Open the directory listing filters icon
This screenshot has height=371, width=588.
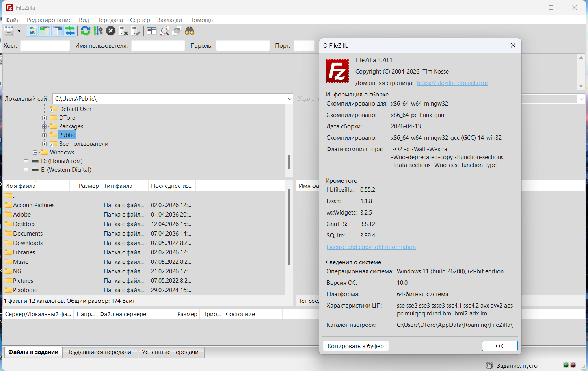point(152,31)
